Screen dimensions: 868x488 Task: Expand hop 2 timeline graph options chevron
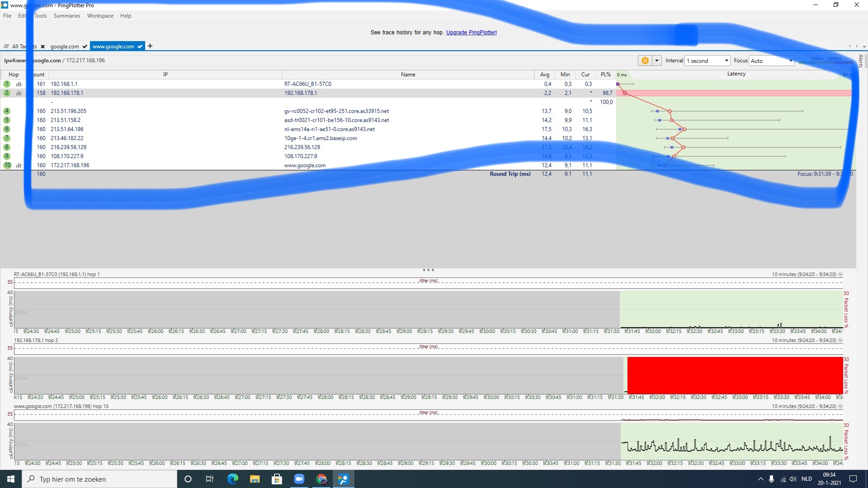point(840,340)
